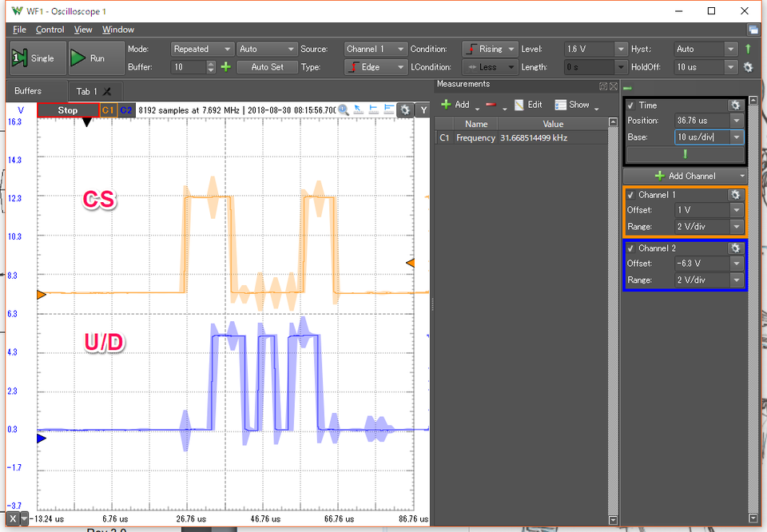Uncheck the Channel 2 checkbox
The height and width of the screenshot is (532, 767).
[631, 248]
